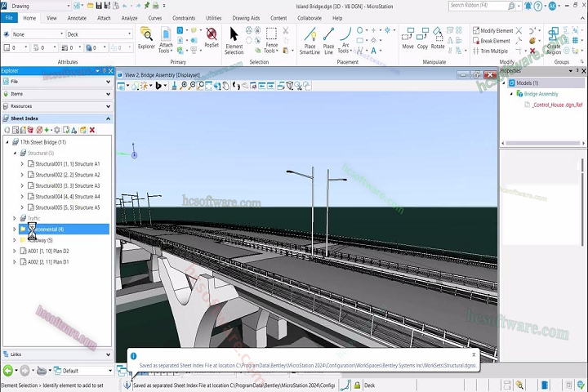
Task: Click green plus in Sheet Index toolbar
Action: (47, 130)
